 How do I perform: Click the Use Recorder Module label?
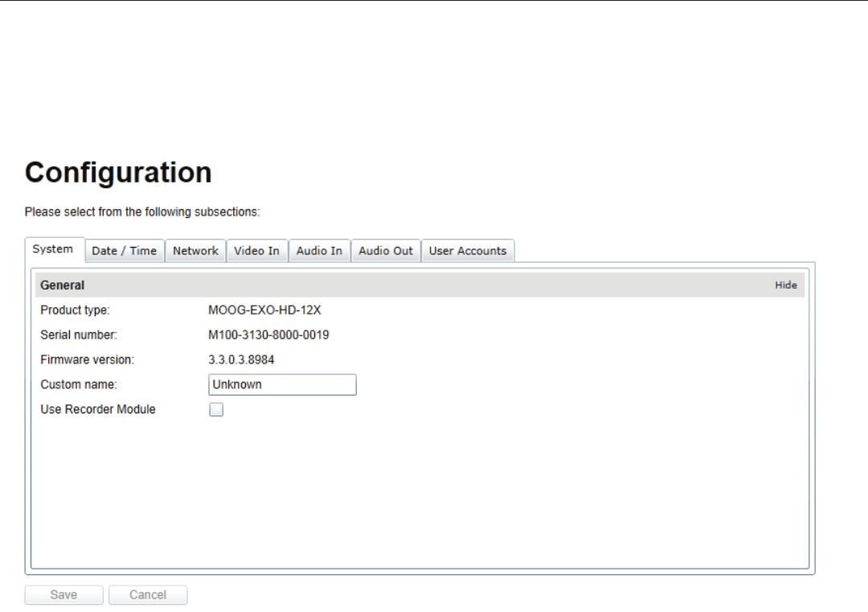click(x=98, y=409)
